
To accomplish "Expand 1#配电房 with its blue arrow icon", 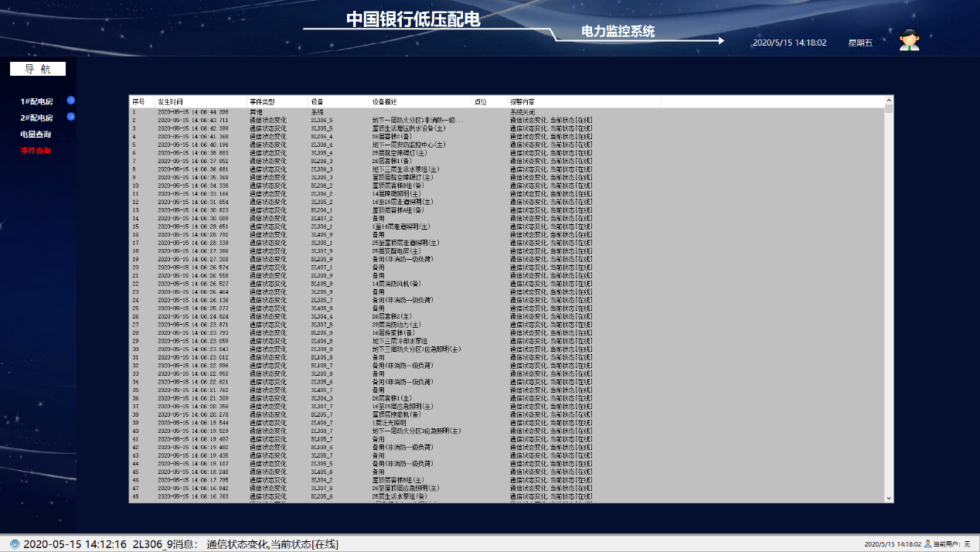I will tap(71, 101).
